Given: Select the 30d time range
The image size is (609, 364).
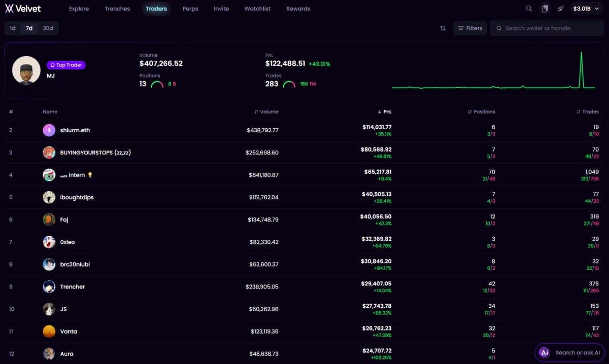Looking at the screenshot, I should pyautogui.click(x=48, y=28).
